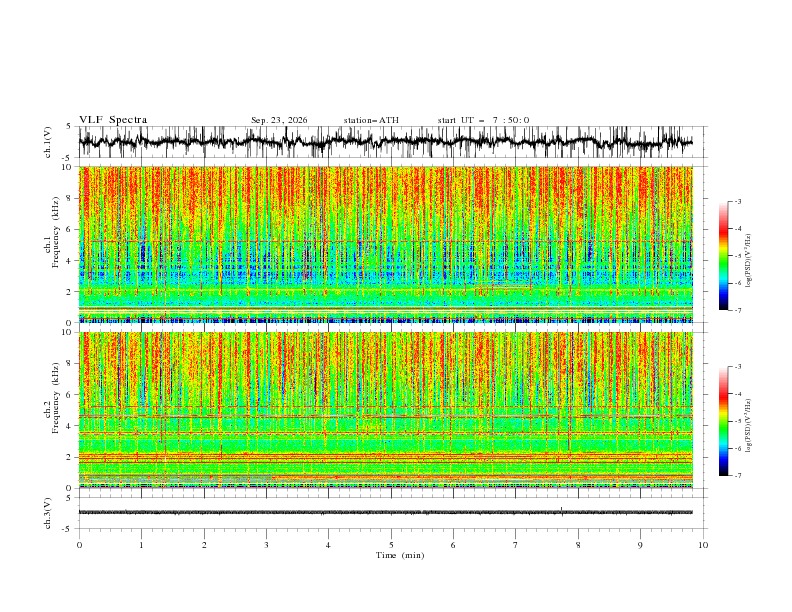The image size is (792, 612).
Task: Click the ch.1(V) waveform plot
Action: pyautogui.click(x=386, y=142)
